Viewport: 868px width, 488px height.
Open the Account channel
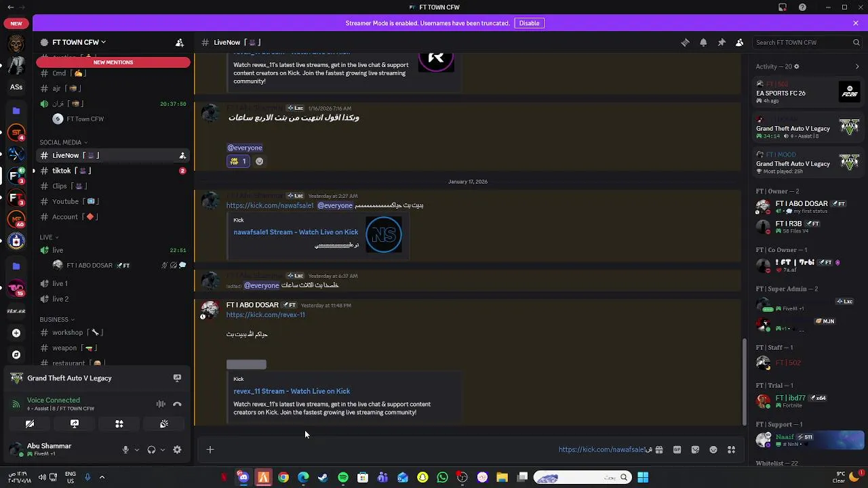tap(113, 217)
